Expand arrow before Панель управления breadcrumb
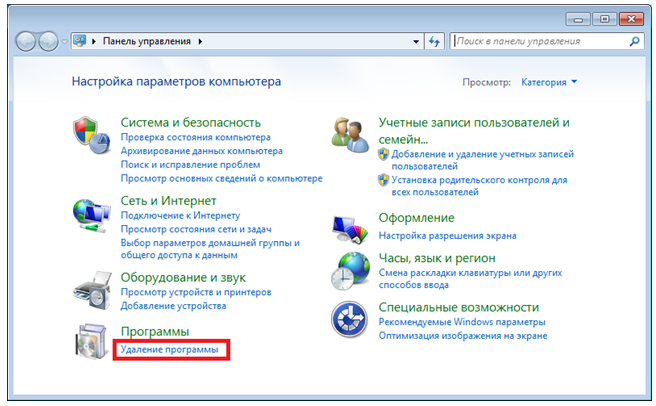Image resolution: width=656 pixels, height=406 pixels. point(94,41)
